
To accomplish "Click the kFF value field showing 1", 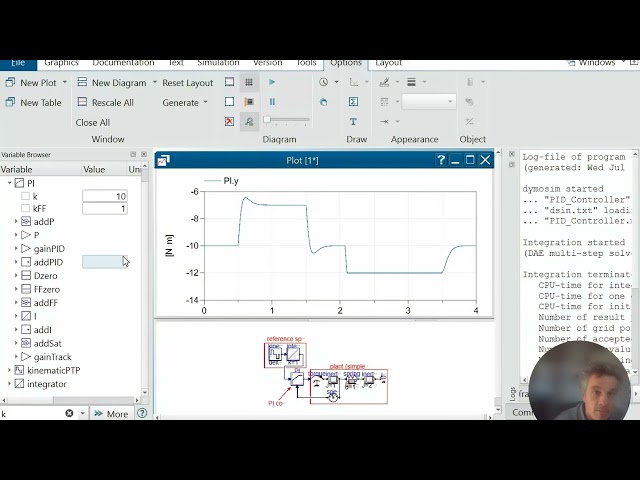I will (105, 209).
